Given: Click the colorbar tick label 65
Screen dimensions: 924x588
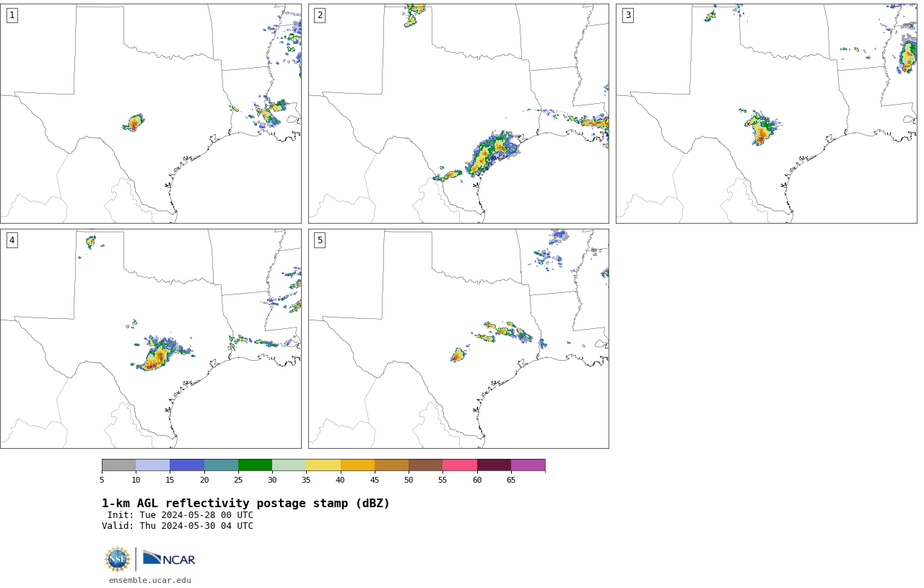Looking at the screenshot, I should point(511,480).
